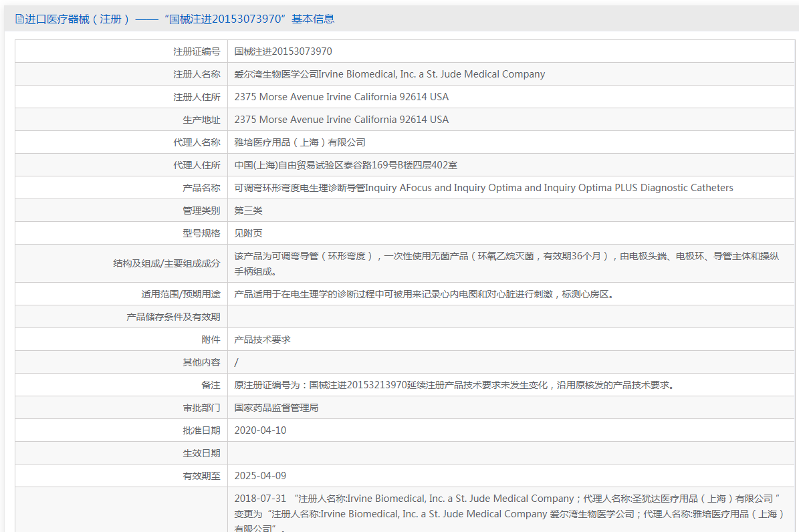Select the registrant name Irvine Biomedical, Inc. value
The image size is (799, 532).
click(389, 74)
